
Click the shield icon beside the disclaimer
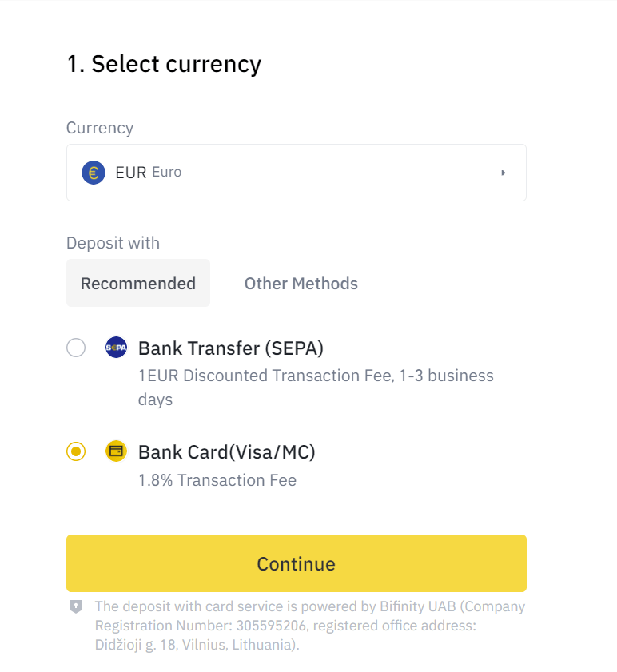pos(76,607)
